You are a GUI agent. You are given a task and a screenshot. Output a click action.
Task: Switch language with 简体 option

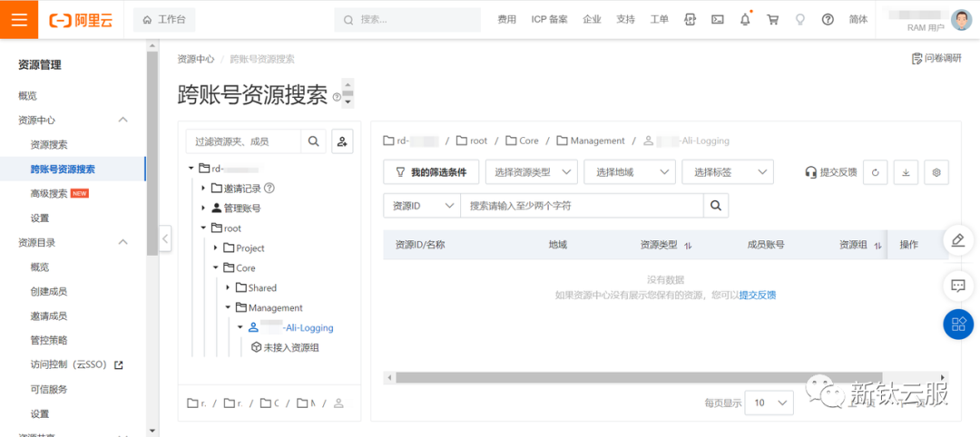[x=858, y=20]
